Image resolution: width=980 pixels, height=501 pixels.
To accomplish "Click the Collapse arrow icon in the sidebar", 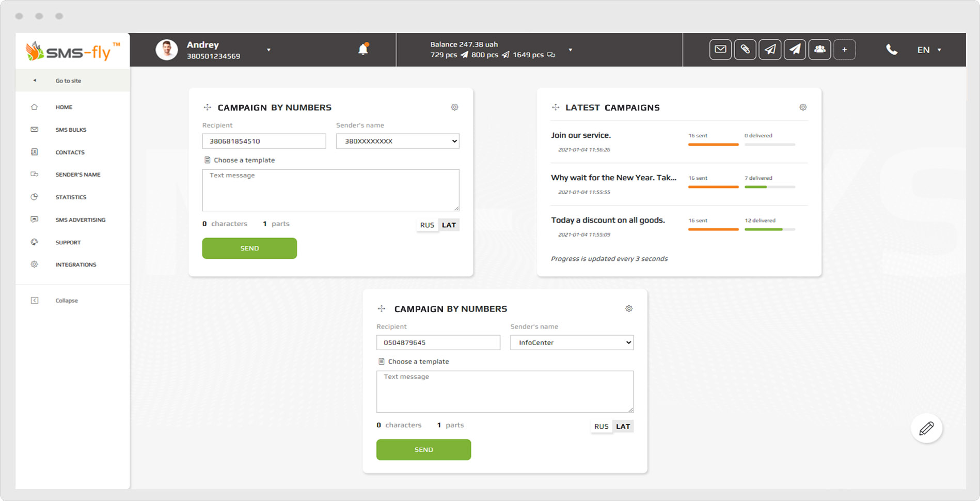I will [x=35, y=300].
